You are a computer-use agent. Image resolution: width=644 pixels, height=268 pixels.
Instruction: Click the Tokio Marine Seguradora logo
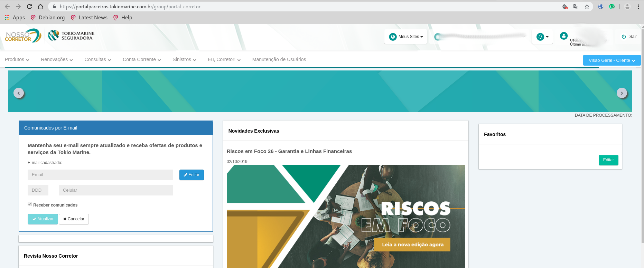tap(71, 36)
